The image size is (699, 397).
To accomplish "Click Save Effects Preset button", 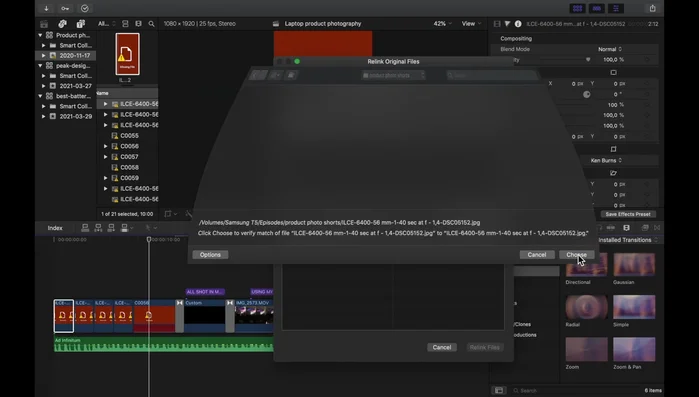I will [628, 214].
